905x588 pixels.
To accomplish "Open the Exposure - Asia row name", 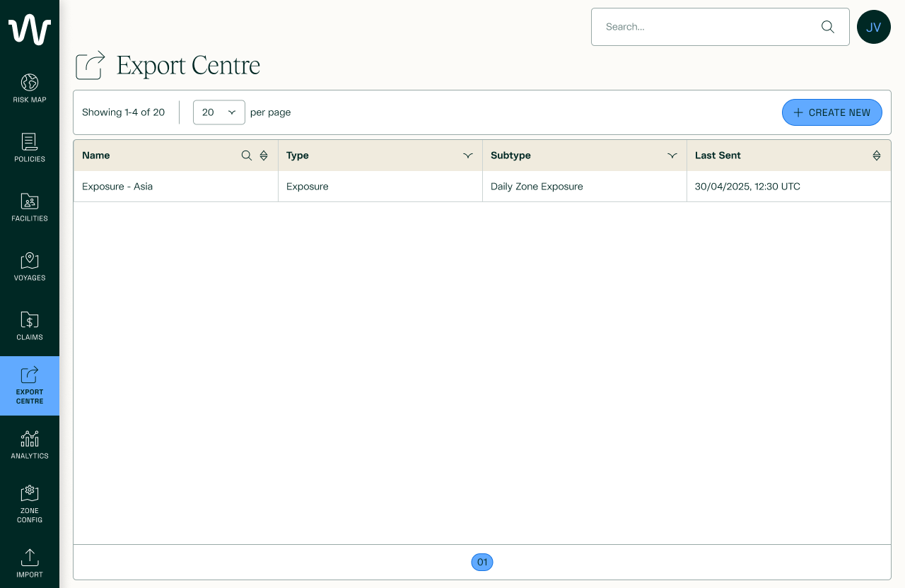I will pos(117,187).
